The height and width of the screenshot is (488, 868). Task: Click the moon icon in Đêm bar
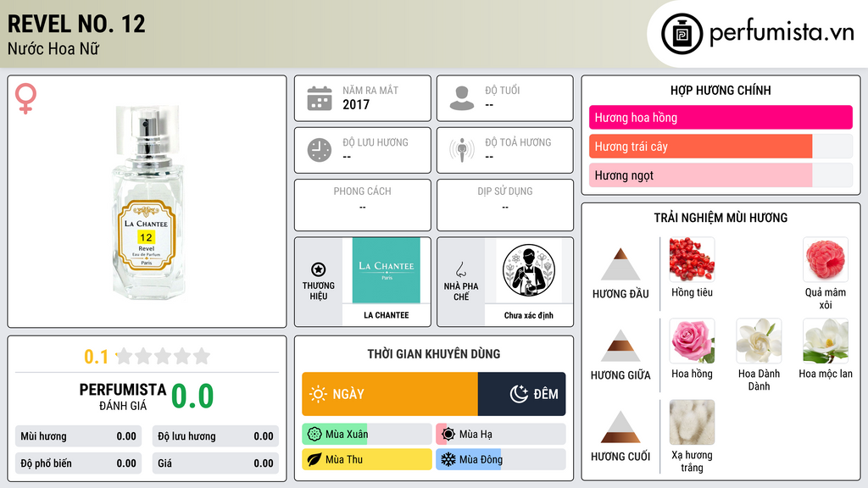pyautogui.click(x=519, y=394)
